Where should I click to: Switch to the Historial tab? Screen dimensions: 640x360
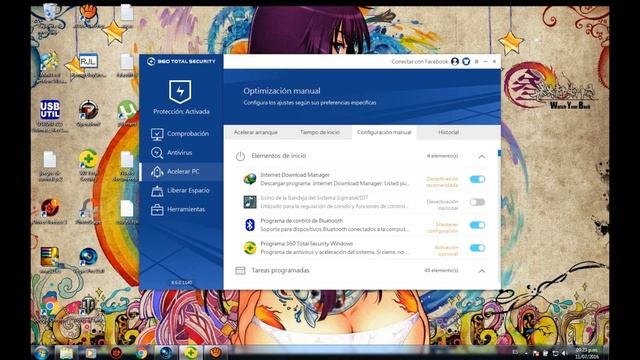(448, 132)
